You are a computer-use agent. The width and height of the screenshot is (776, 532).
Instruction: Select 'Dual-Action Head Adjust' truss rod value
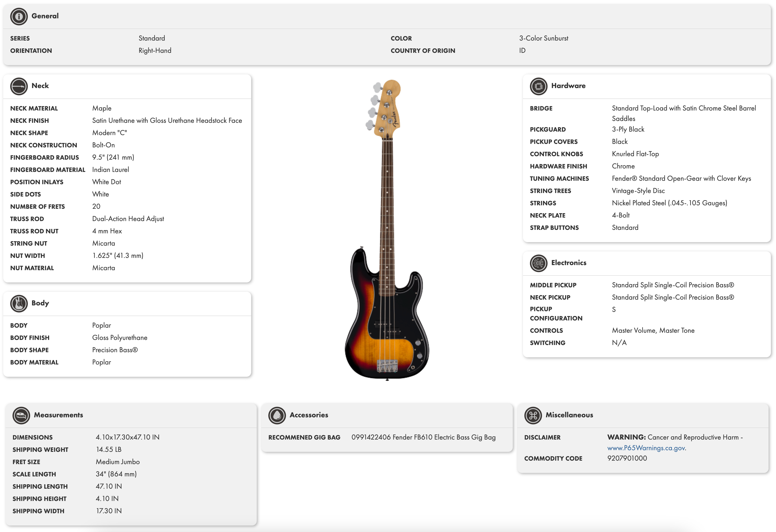pos(128,218)
